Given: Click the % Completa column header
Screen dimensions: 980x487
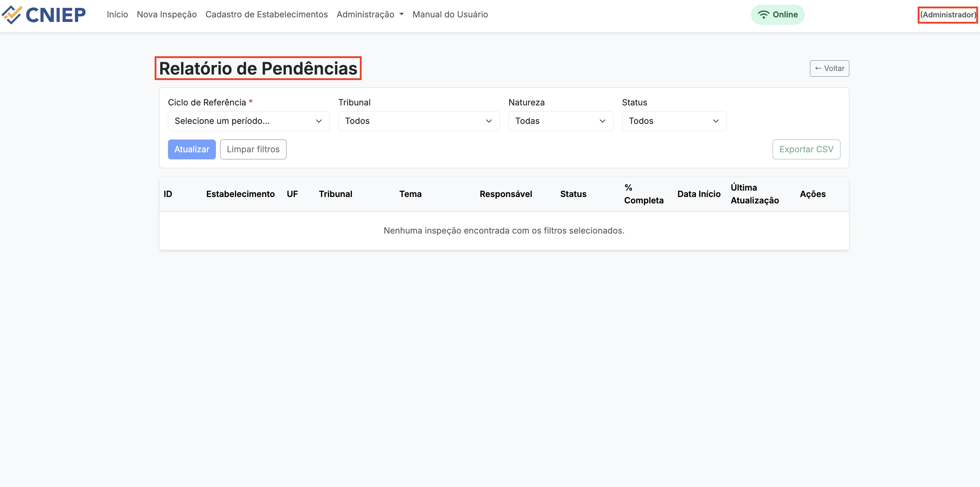Looking at the screenshot, I should (x=643, y=194).
